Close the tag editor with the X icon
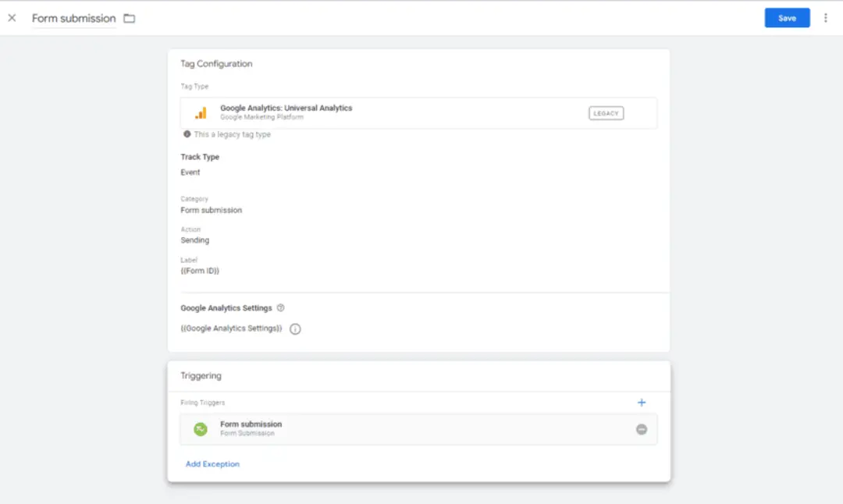Viewport: 843px width, 504px height. pyautogui.click(x=12, y=18)
